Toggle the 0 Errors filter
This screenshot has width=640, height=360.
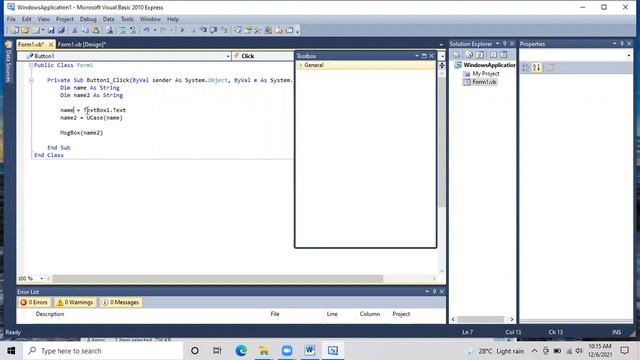pos(34,302)
